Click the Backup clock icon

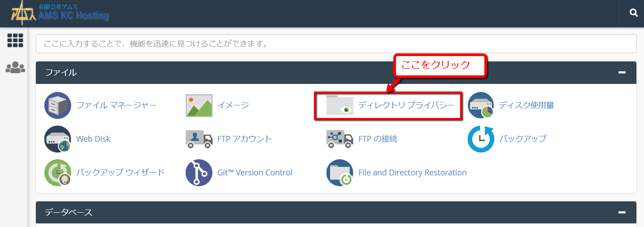pyautogui.click(x=481, y=139)
